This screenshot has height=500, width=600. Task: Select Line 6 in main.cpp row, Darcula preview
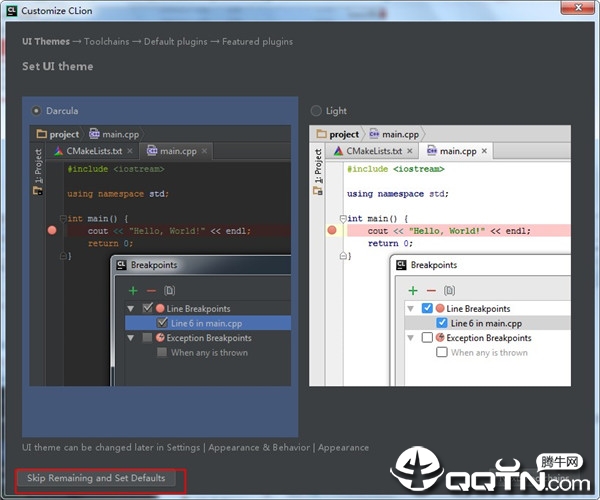tap(208, 323)
